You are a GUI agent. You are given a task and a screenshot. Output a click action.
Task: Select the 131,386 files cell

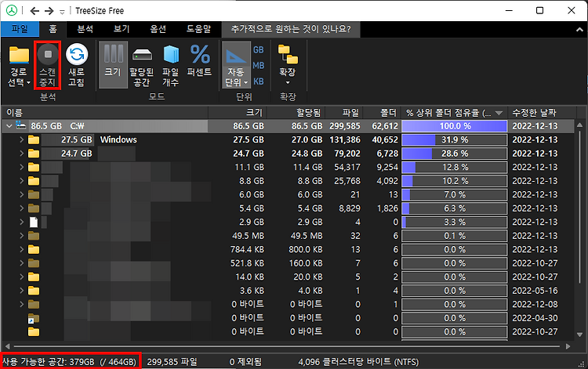345,139
